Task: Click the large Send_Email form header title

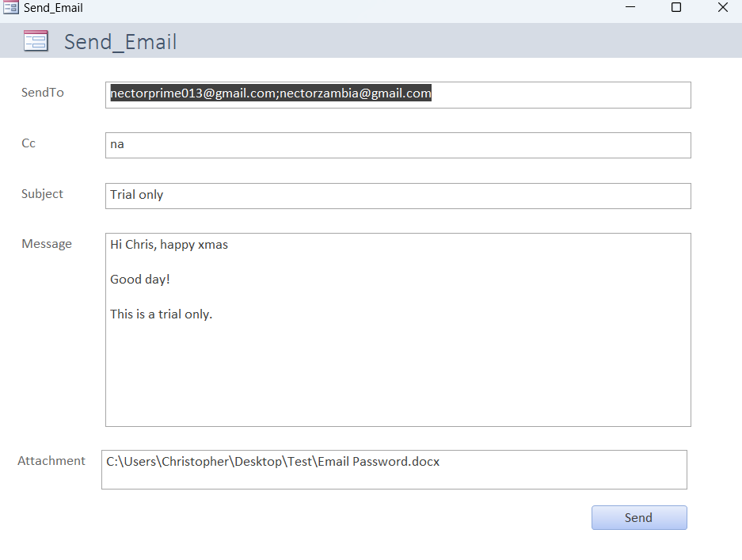Action: (120, 42)
